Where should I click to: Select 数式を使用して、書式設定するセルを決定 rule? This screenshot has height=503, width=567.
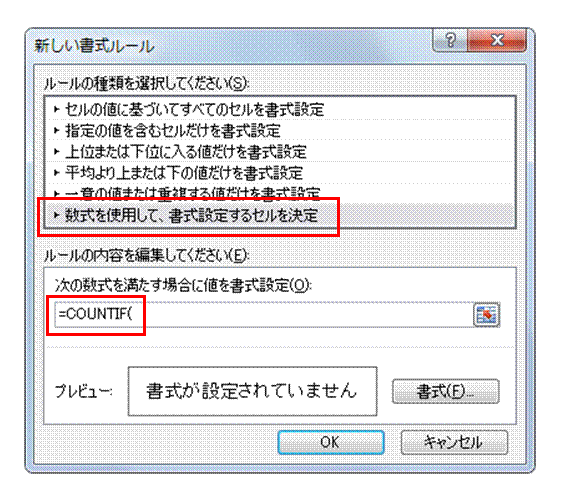(280, 215)
